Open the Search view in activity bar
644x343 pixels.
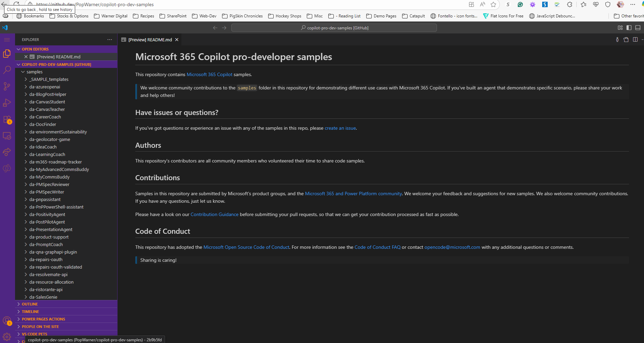point(7,70)
